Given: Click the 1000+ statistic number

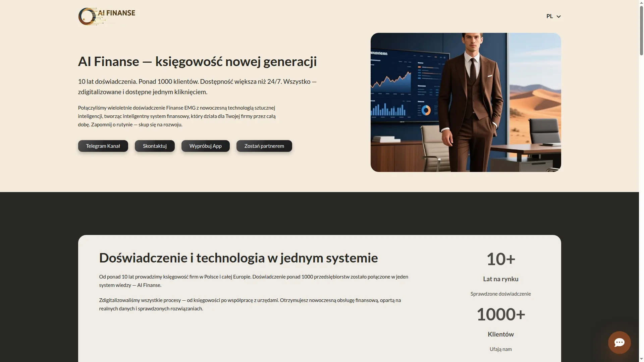Looking at the screenshot, I should point(500,314).
